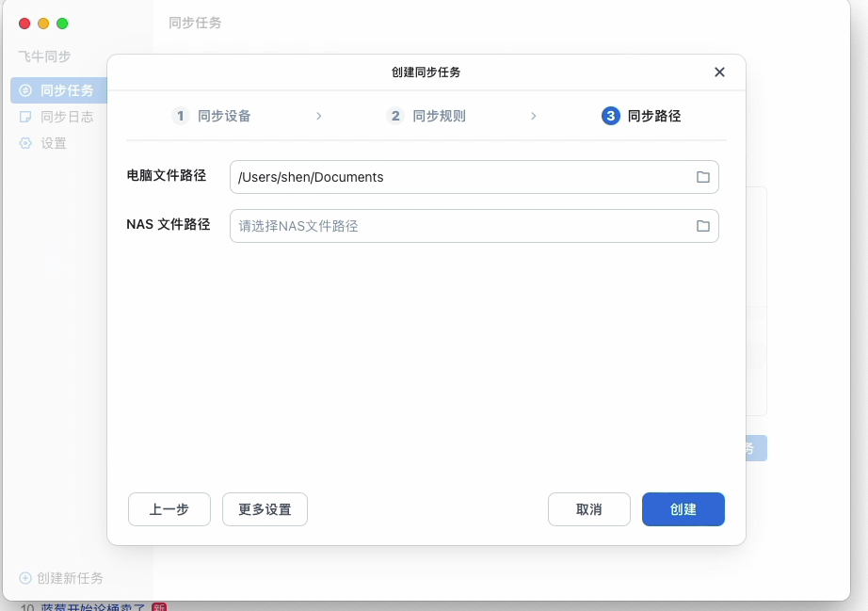Click 创建 to create the sync task
The height and width of the screenshot is (611, 868).
coord(683,509)
